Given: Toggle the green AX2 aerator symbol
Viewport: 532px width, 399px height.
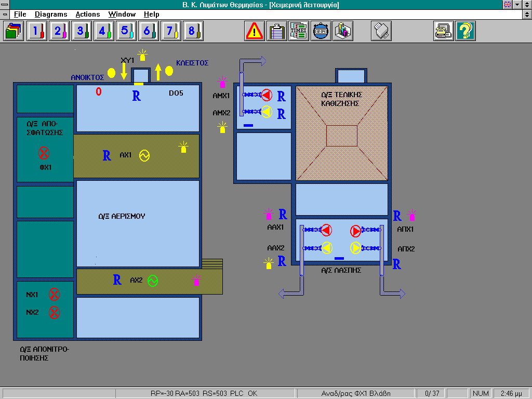Looking at the screenshot, I should tap(152, 281).
